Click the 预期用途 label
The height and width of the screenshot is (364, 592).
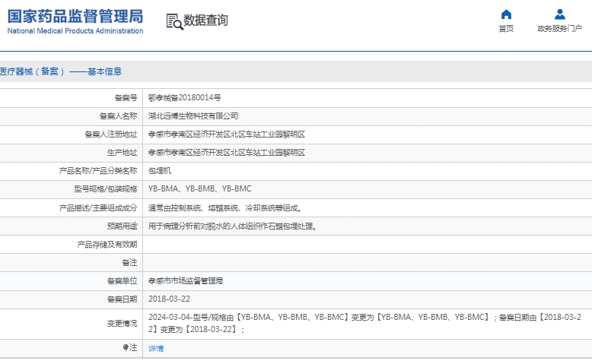coord(122,226)
